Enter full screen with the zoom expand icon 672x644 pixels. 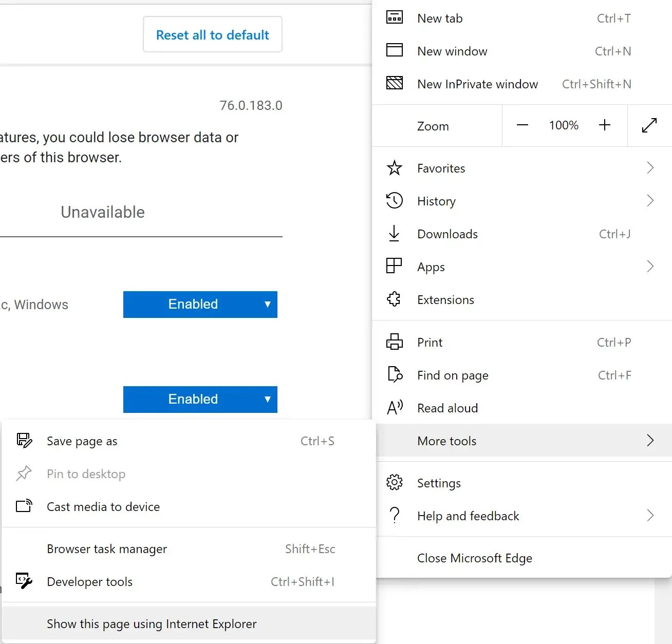[x=649, y=125]
